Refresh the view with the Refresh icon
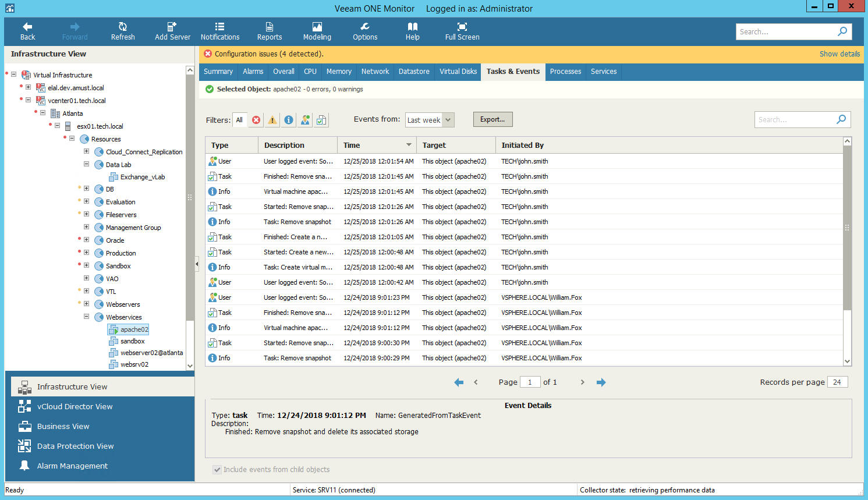Viewport: 868px width, 500px height. point(123,31)
